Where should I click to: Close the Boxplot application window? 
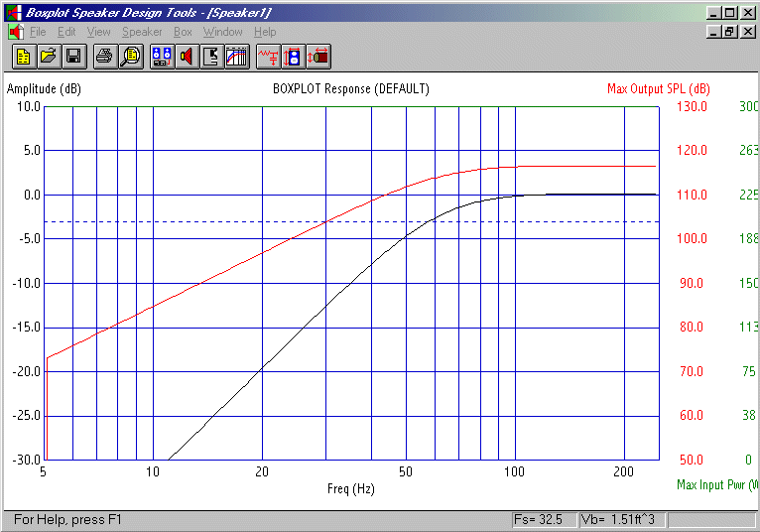(x=748, y=13)
